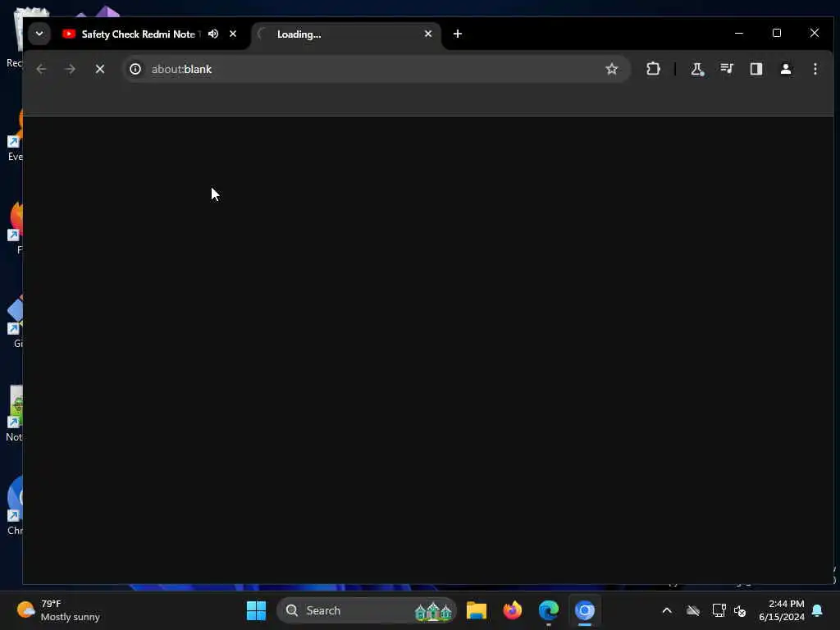Open the muted volume tray icon

pyautogui.click(x=740, y=610)
